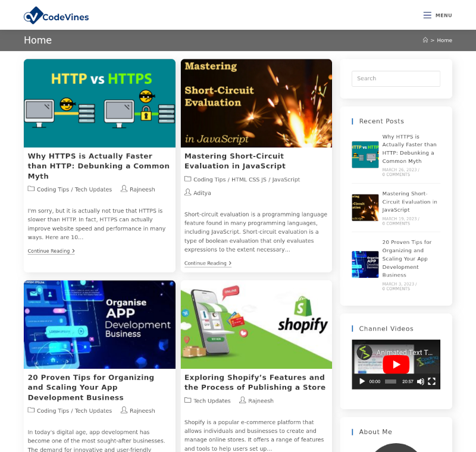Click the CodeVines logo
This screenshot has height=452, width=476.
tap(56, 15)
